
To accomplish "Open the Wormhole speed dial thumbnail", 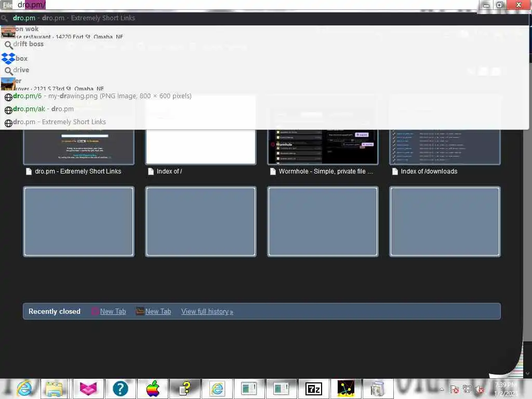I will coord(323,146).
